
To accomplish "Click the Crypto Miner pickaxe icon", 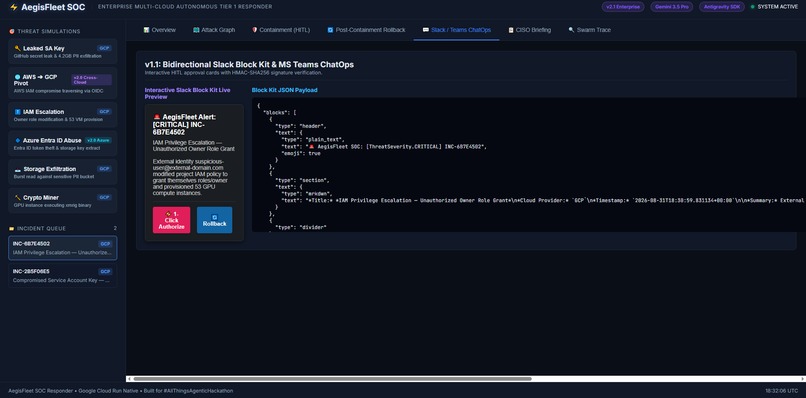I will (x=17, y=197).
